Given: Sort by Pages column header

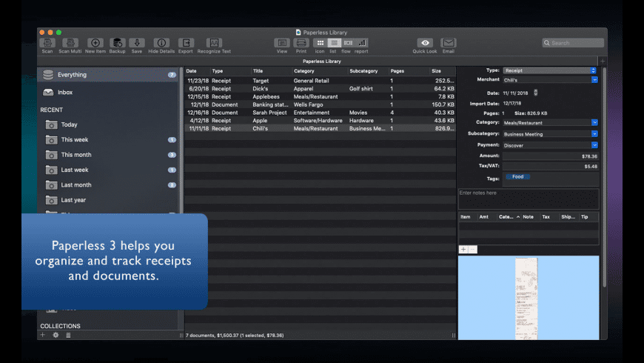Looking at the screenshot, I should pyautogui.click(x=409, y=71).
